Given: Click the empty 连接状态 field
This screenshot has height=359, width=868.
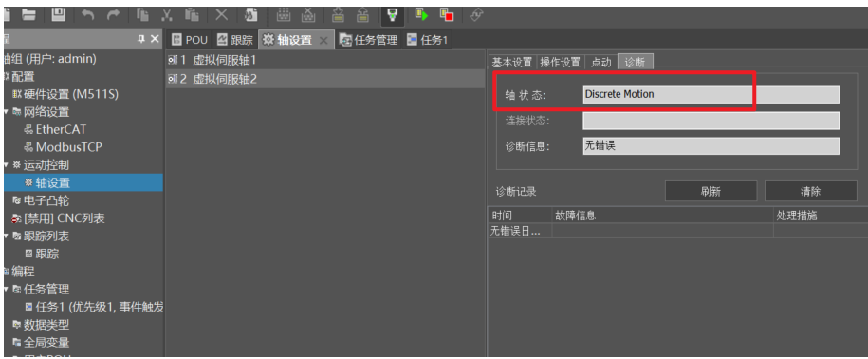Looking at the screenshot, I should [x=711, y=121].
